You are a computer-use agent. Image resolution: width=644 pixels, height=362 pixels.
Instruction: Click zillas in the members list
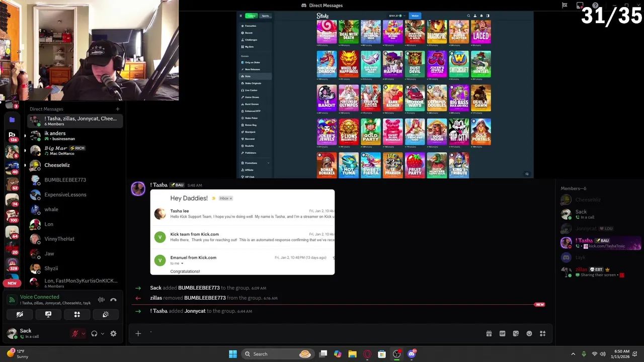coord(601,272)
